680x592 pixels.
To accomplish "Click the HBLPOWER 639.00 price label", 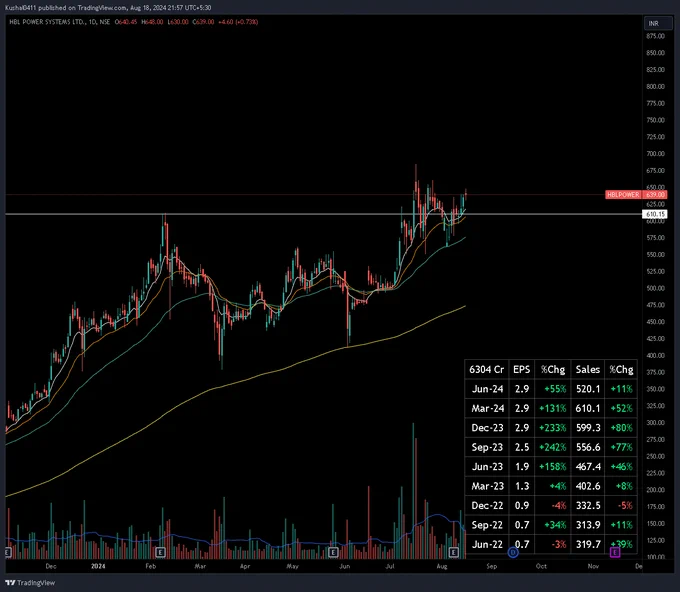I will [636, 194].
